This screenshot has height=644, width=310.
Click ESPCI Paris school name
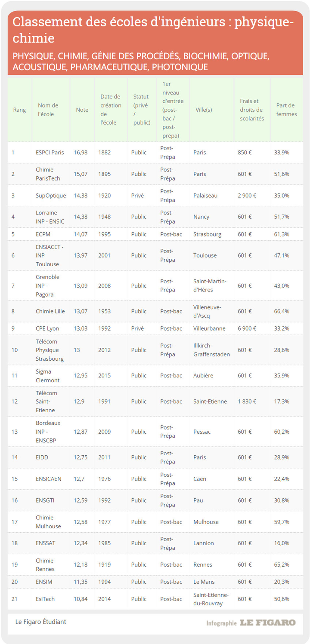50,153
